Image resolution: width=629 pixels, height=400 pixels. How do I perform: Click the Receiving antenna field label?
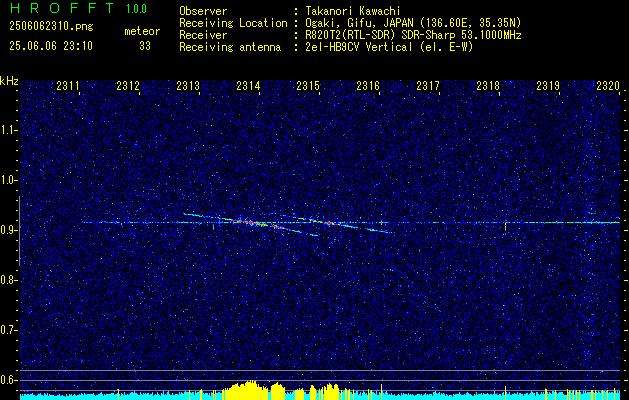[x=230, y=47]
